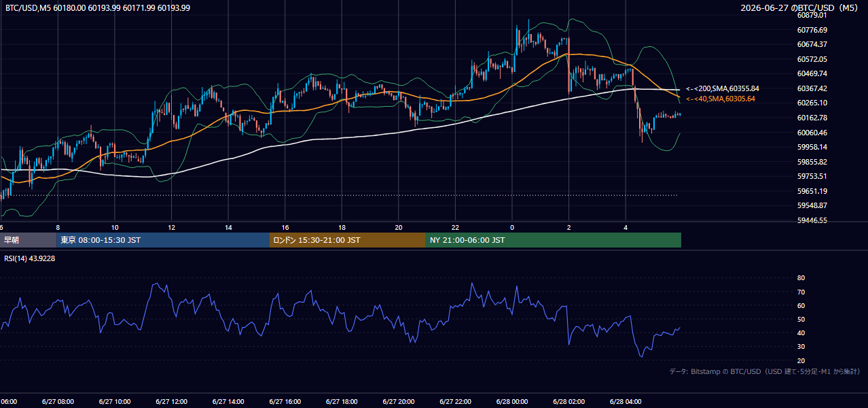Click the 6/27 18:00 time label

(x=342, y=402)
